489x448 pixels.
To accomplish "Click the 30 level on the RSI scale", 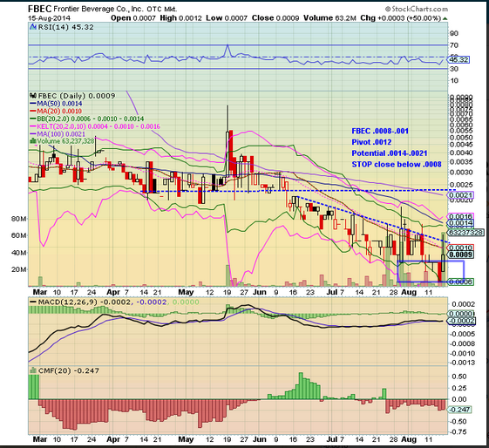I will [454, 69].
